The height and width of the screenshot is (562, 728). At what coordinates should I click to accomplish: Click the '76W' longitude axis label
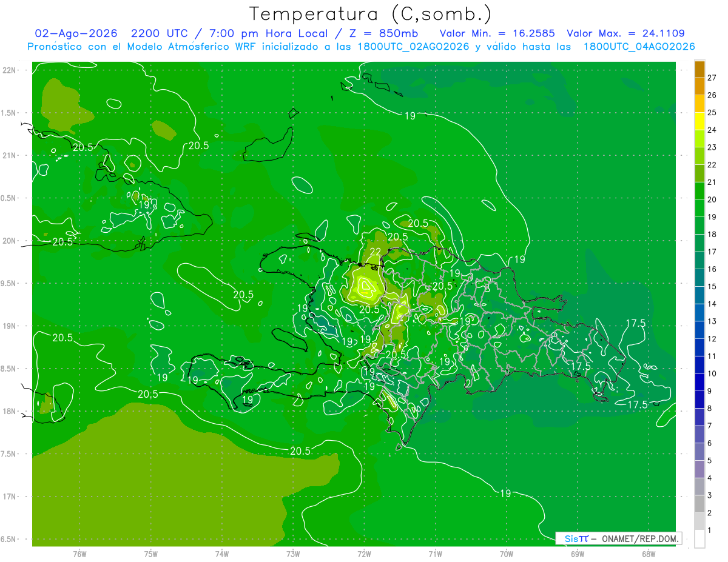(79, 554)
